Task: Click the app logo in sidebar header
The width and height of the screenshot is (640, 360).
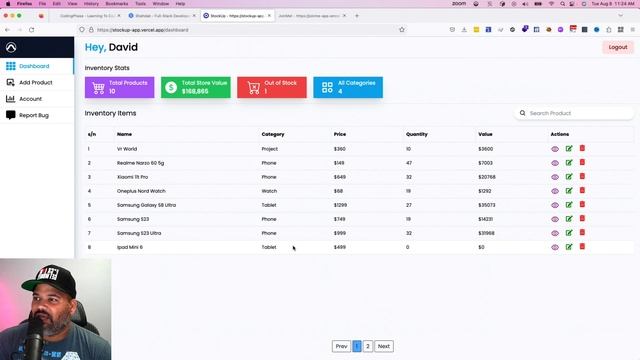Action: point(11,47)
